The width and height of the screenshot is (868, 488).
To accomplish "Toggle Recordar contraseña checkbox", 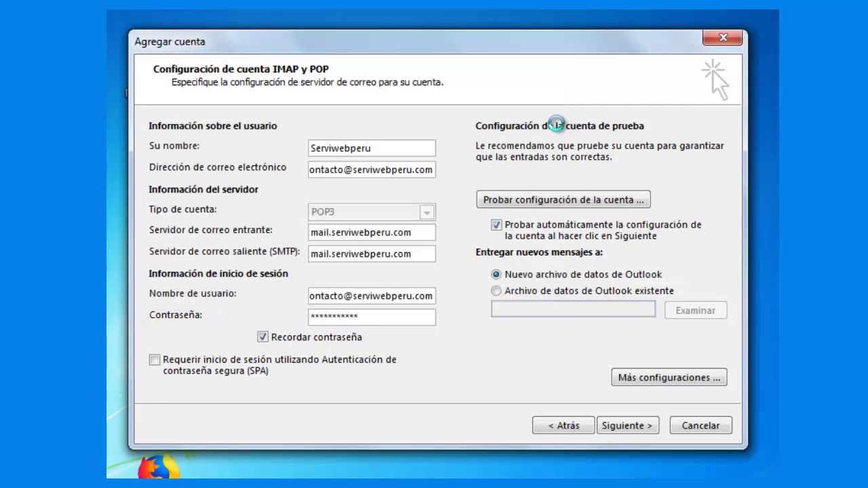I will (262, 337).
